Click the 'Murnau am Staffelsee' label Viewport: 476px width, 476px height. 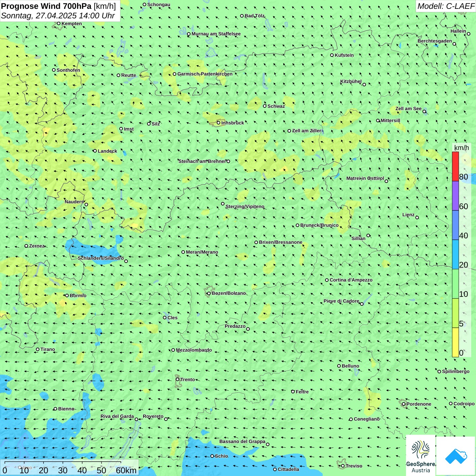(216, 34)
